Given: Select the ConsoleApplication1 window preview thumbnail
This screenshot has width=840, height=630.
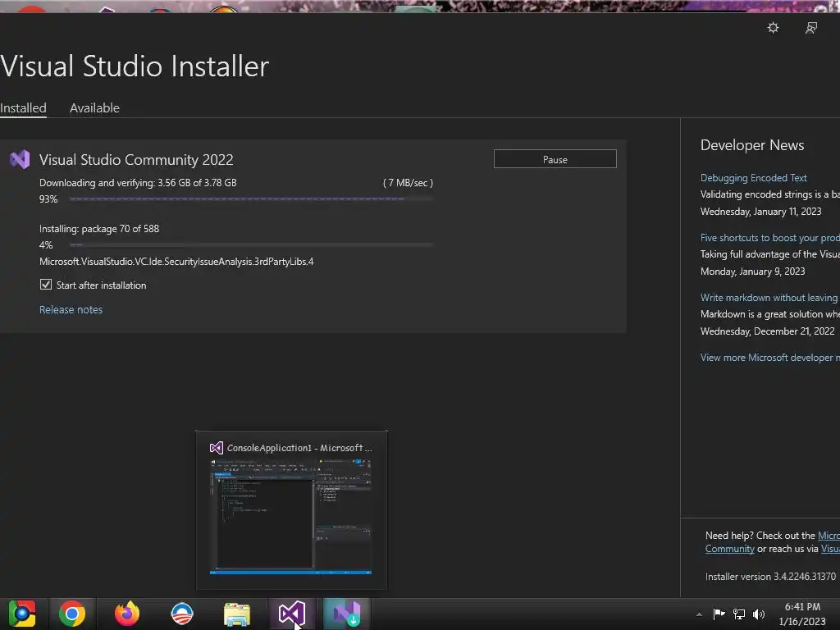Looking at the screenshot, I should (x=291, y=517).
